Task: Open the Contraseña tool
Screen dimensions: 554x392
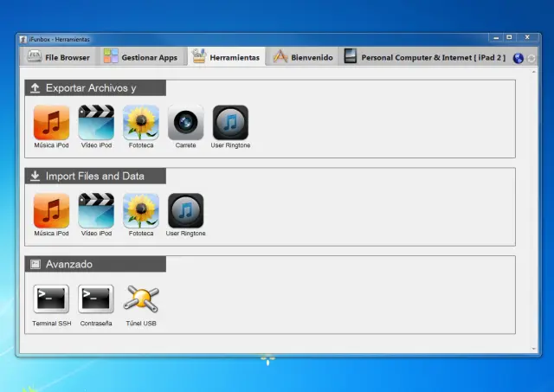Action: pyautogui.click(x=96, y=299)
